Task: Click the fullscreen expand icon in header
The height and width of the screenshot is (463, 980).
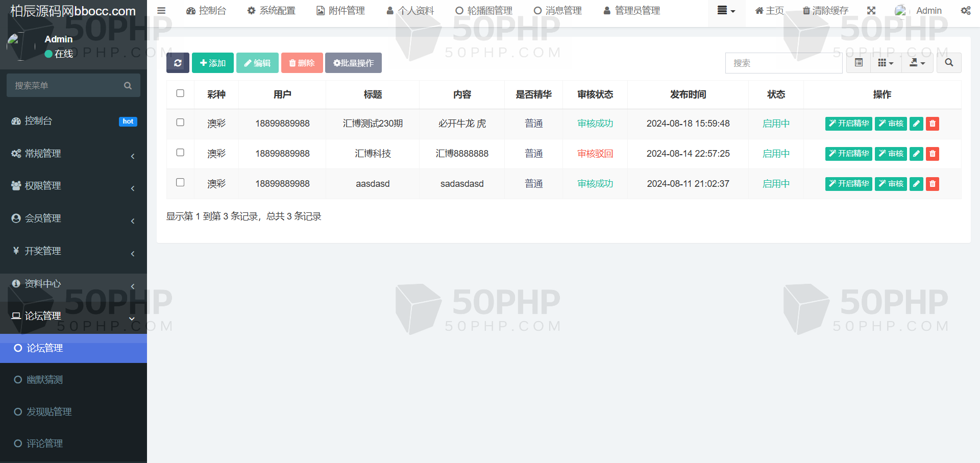Action: point(871,11)
